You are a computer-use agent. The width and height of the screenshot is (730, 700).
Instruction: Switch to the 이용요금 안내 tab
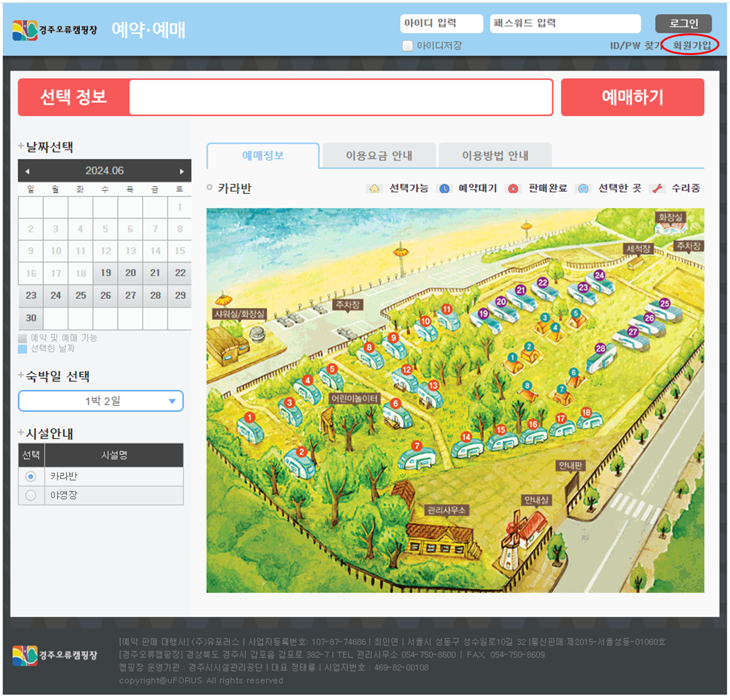point(379,155)
